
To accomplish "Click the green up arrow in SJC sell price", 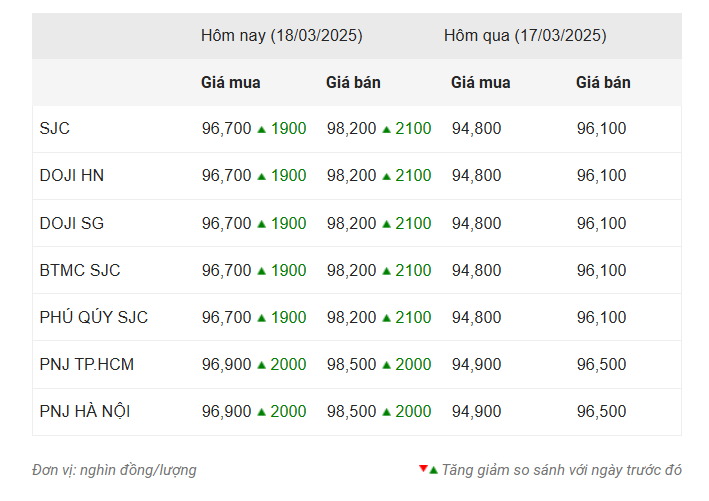I will [x=386, y=129].
